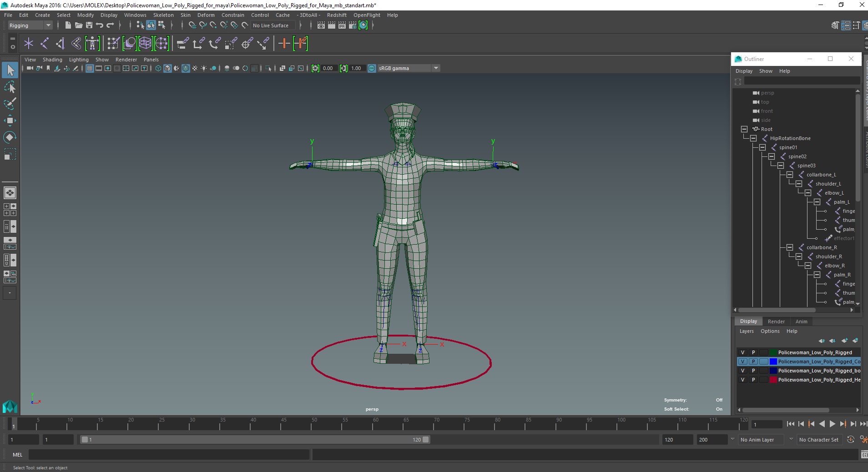Toggle visibility V of Policewoman_Low_Poly_Rigged_Co layer
Image resolution: width=868 pixels, height=472 pixels.
tap(742, 362)
